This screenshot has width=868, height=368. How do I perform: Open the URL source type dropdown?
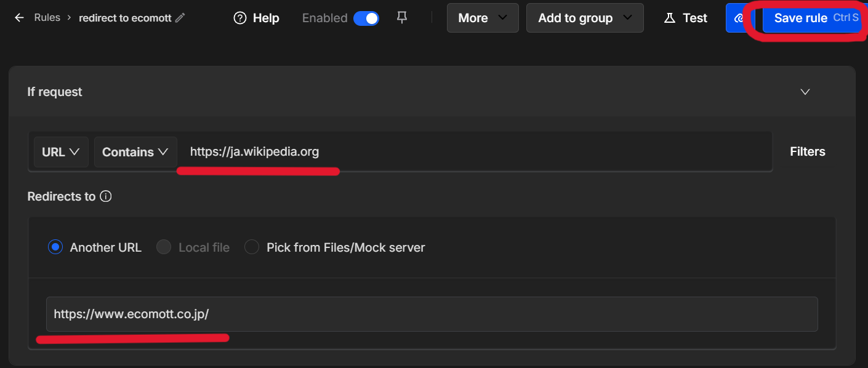point(61,152)
